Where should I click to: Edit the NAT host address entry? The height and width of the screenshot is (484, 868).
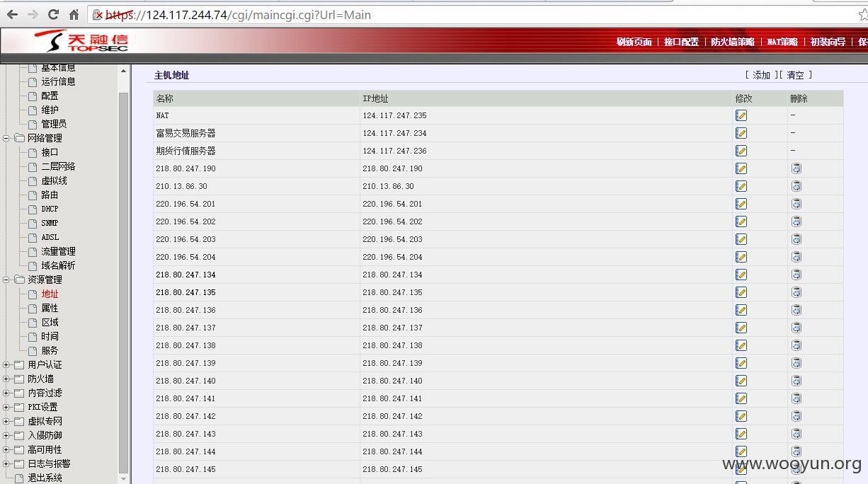(741, 115)
